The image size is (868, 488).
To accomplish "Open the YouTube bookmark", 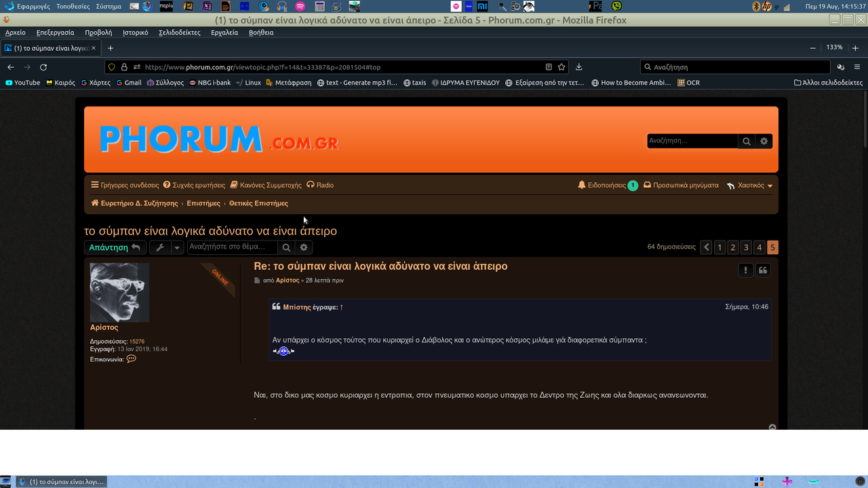I will pyautogui.click(x=22, y=83).
